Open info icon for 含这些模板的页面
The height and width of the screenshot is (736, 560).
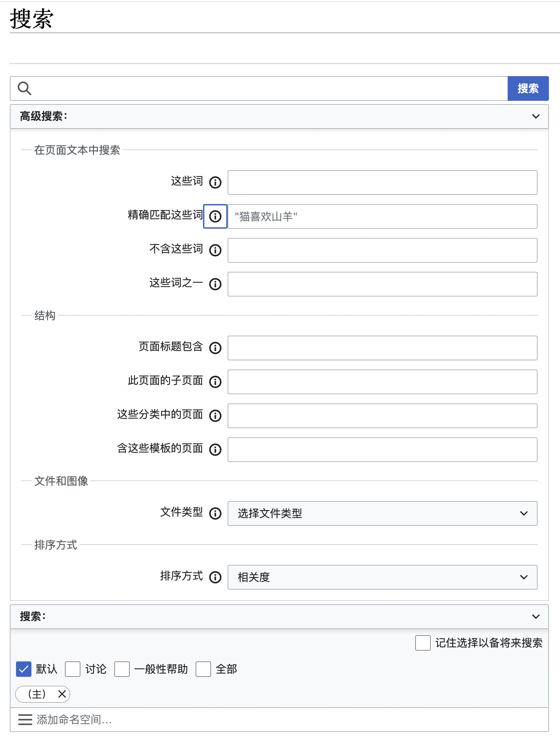pyautogui.click(x=215, y=450)
